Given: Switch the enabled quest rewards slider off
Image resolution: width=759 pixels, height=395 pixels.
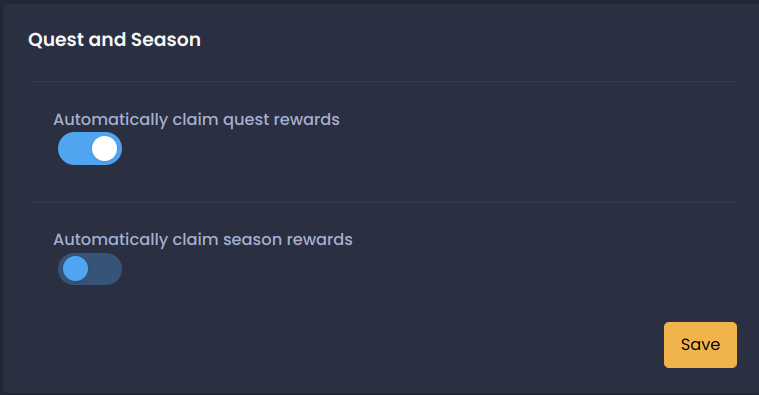Looking at the screenshot, I should pos(90,149).
